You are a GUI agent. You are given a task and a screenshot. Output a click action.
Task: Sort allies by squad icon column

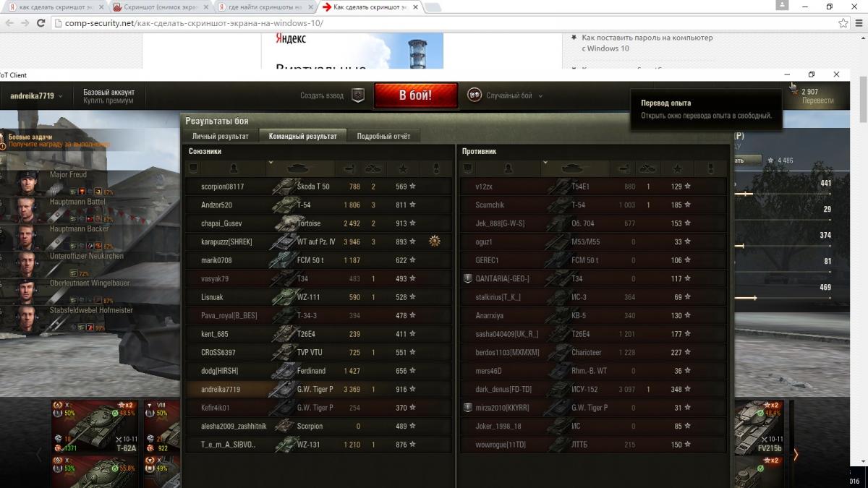coord(193,168)
